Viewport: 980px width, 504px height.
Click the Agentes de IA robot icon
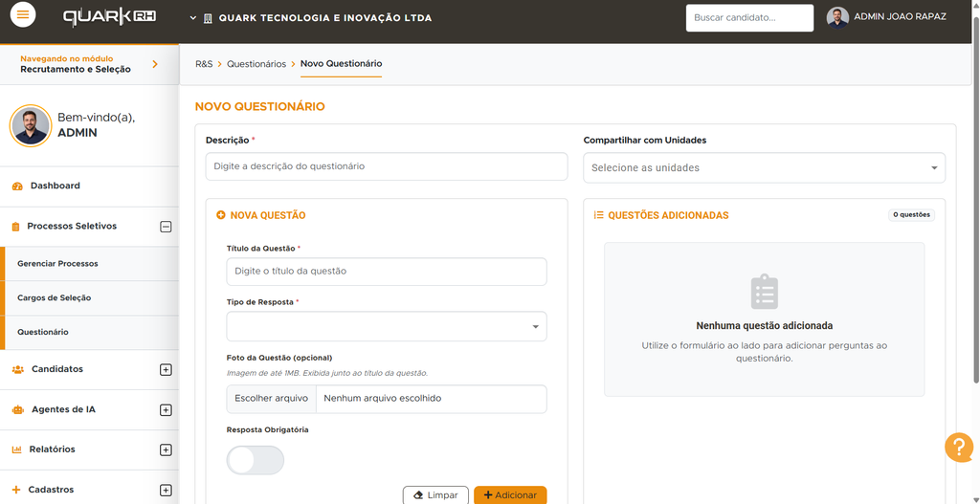18,410
